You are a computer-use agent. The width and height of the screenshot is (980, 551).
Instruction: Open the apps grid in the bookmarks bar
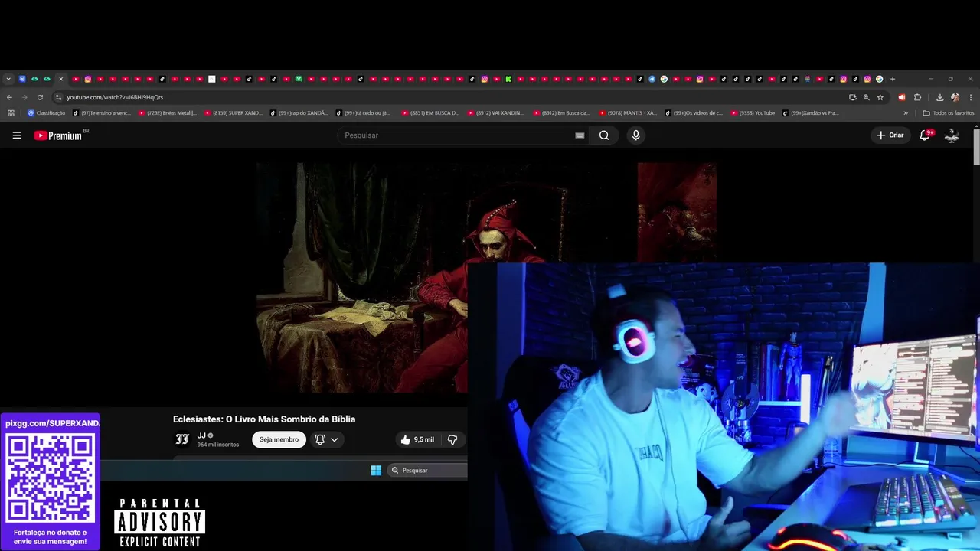point(11,113)
